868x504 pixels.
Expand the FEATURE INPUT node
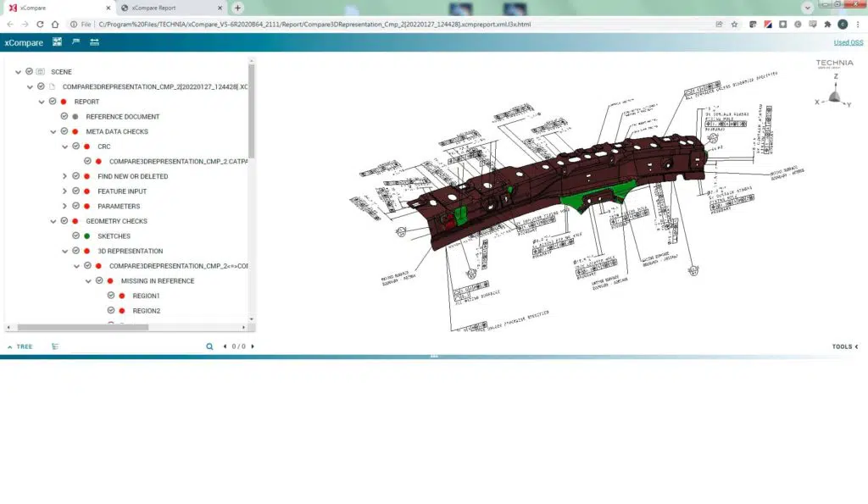(x=64, y=191)
